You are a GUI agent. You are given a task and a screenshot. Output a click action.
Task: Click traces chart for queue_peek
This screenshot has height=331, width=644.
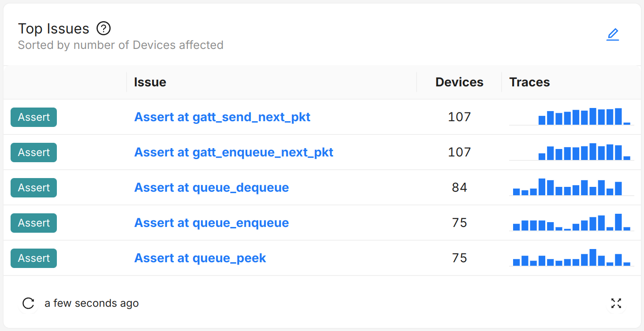571,258
